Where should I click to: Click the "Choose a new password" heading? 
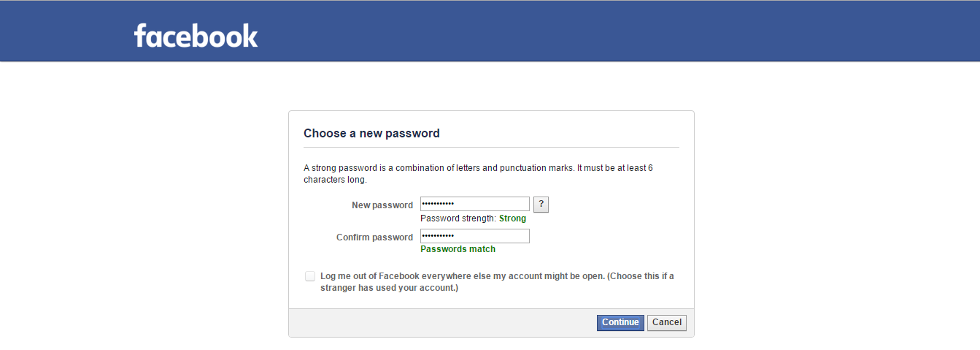[371, 134]
